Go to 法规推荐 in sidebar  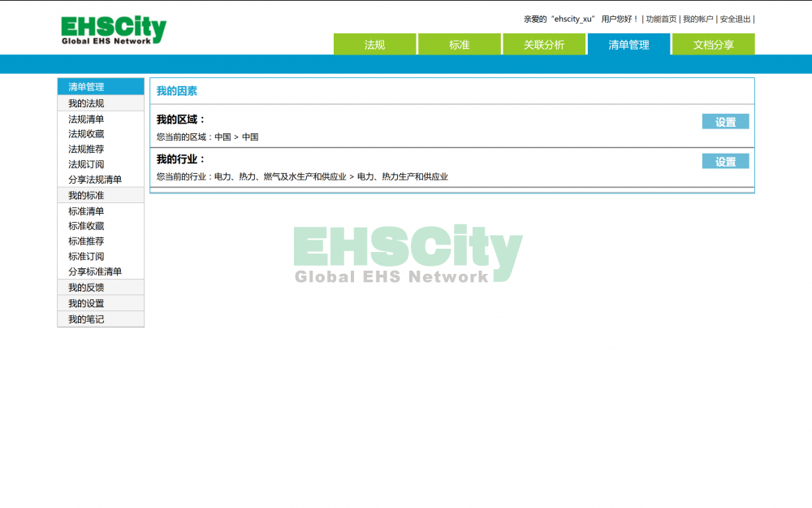pos(87,150)
